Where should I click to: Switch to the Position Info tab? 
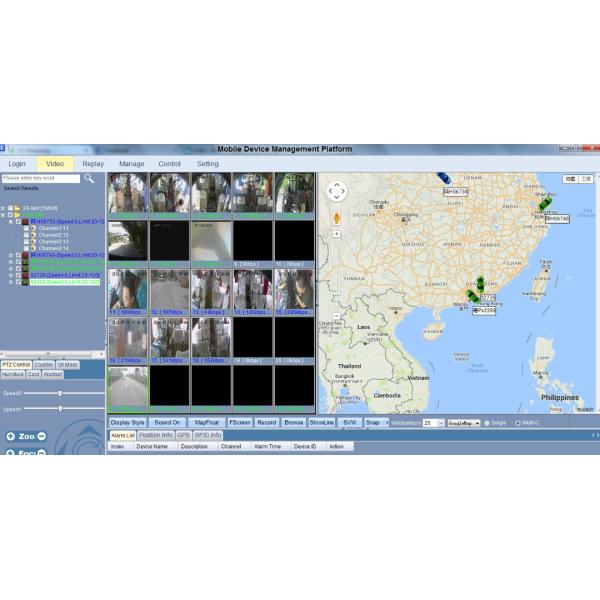coord(155,435)
